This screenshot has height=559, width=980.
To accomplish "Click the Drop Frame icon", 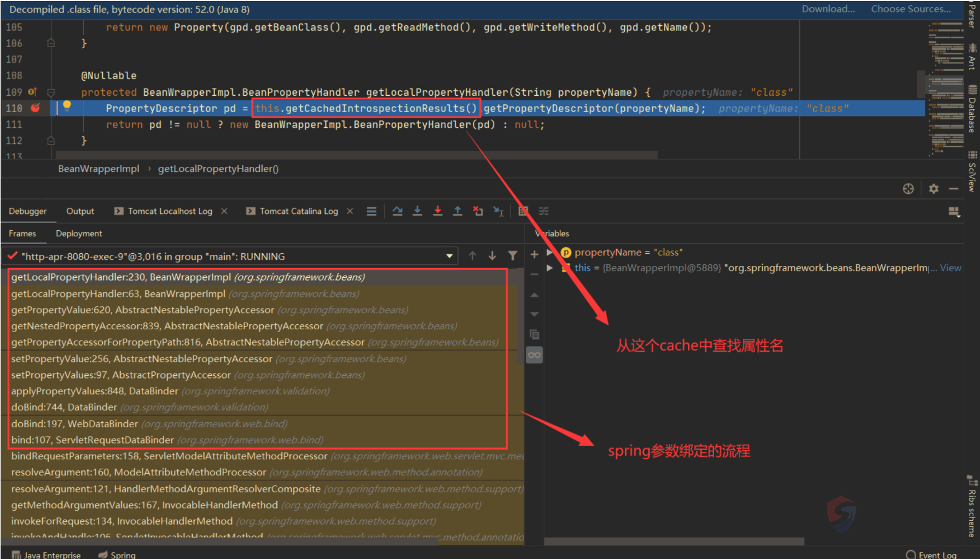I will coord(478,211).
